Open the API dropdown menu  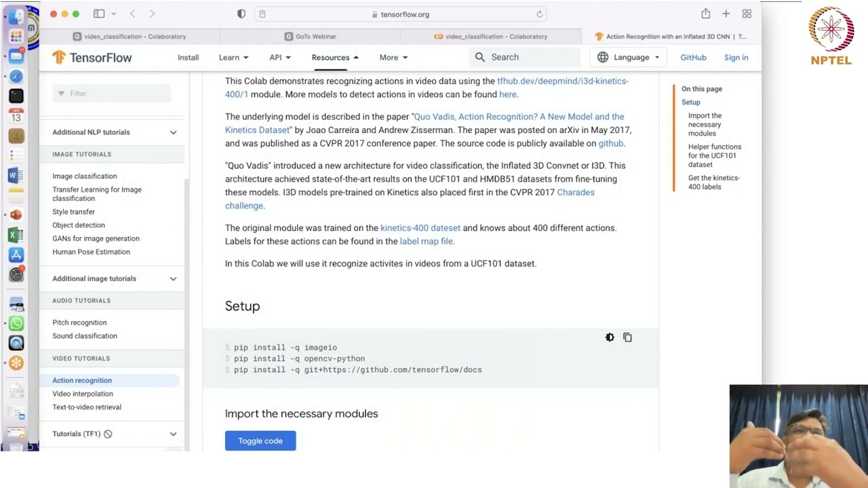click(280, 58)
